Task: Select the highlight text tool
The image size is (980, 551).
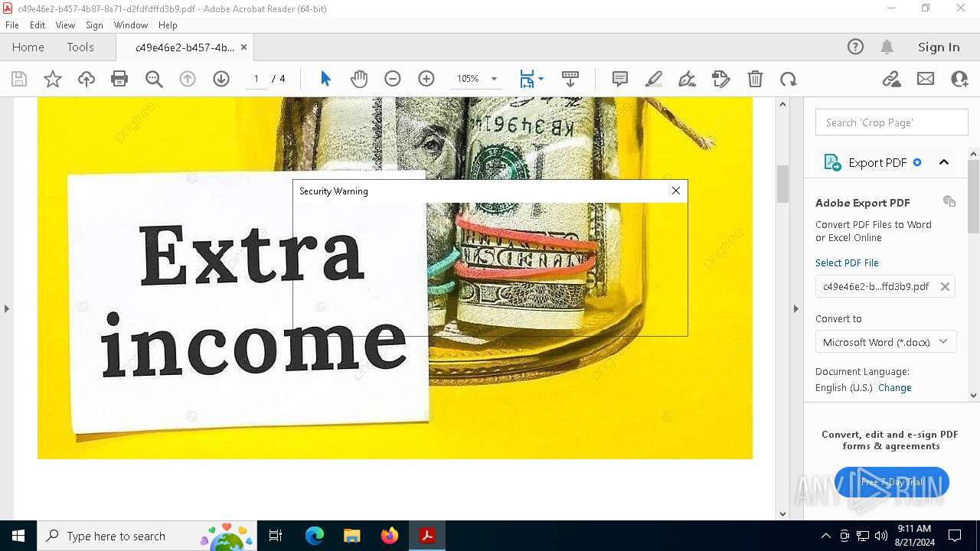Action: pos(654,79)
